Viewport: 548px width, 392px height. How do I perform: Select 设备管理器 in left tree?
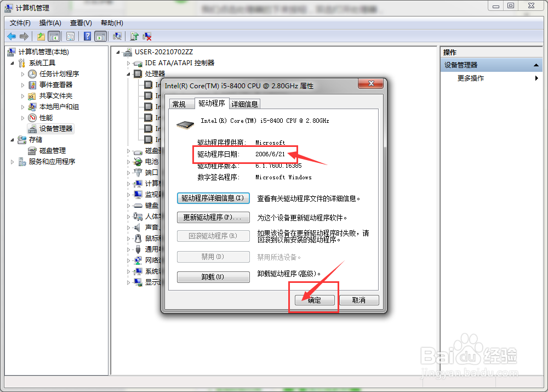pos(55,129)
